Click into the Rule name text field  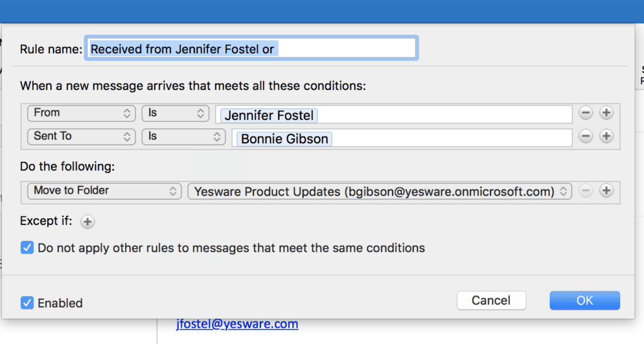(x=252, y=48)
